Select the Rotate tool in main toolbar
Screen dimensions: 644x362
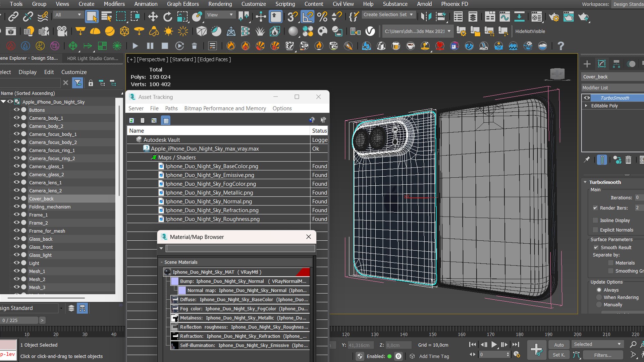click(168, 16)
